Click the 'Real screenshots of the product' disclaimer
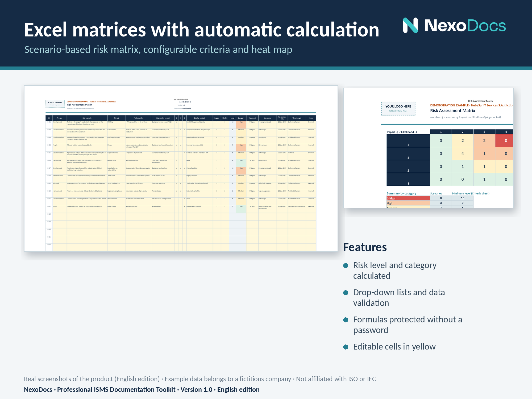This screenshot has width=532, height=399. [x=200, y=379]
